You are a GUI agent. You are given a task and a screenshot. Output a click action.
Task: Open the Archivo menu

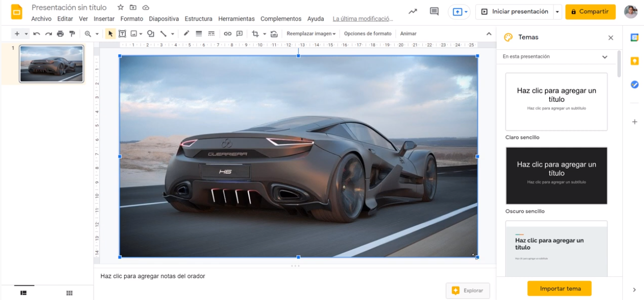click(41, 19)
